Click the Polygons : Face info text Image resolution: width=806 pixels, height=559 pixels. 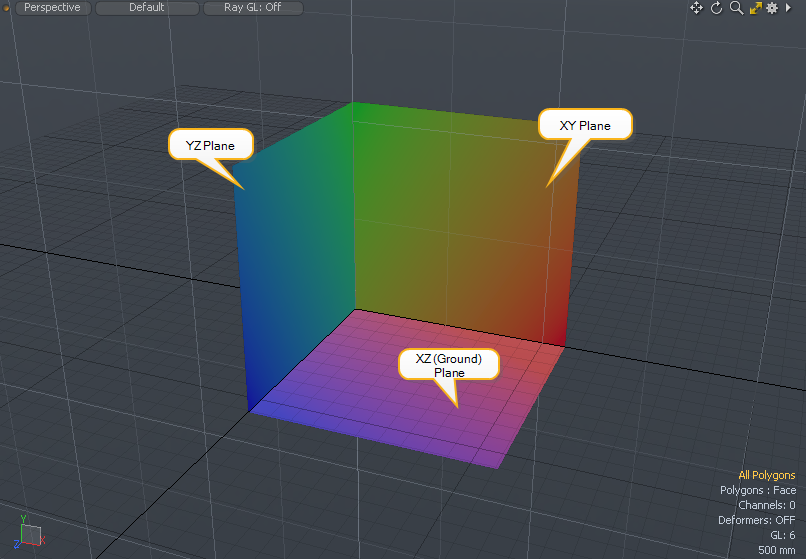[757, 490]
